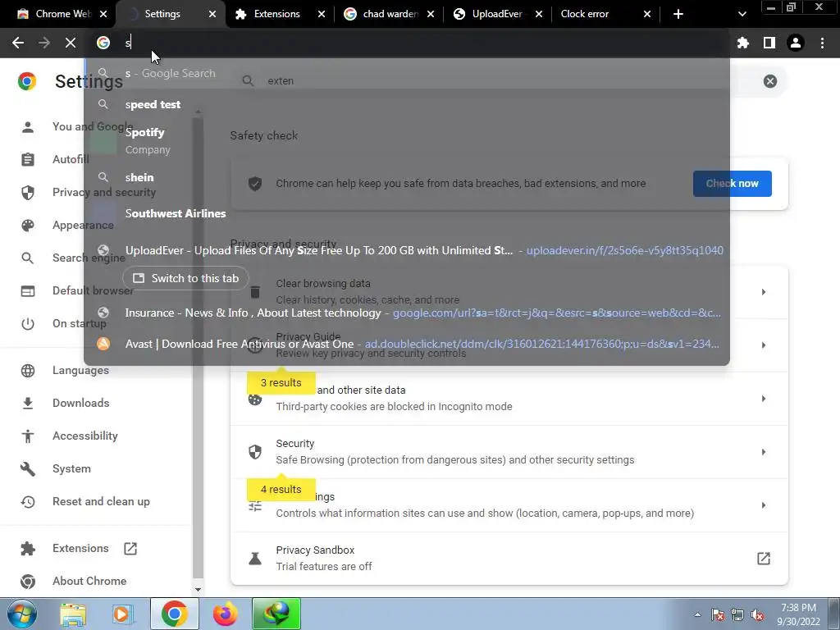The image size is (840, 630).
Task: Show hidden system tray icons arrow
Action: tap(697, 615)
